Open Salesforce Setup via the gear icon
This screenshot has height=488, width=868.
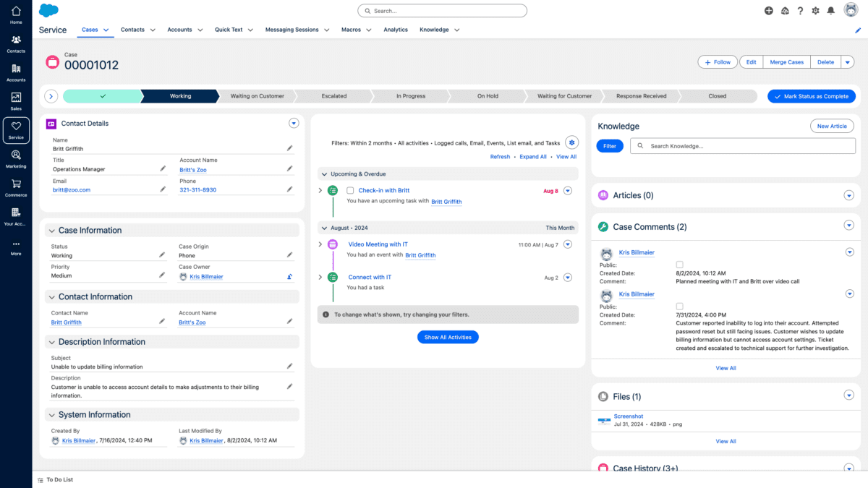[x=815, y=11]
